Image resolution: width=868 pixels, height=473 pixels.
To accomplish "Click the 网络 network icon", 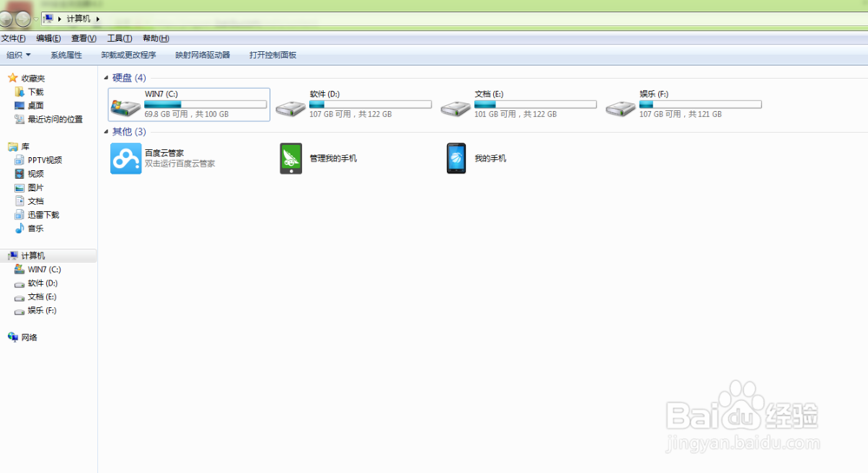I will 13,337.
